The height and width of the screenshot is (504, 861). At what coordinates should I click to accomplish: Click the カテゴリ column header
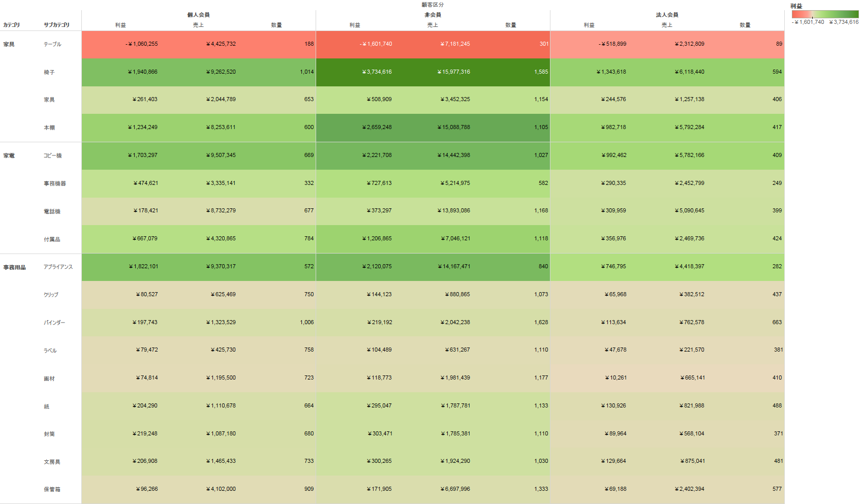click(x=11, y=25)
